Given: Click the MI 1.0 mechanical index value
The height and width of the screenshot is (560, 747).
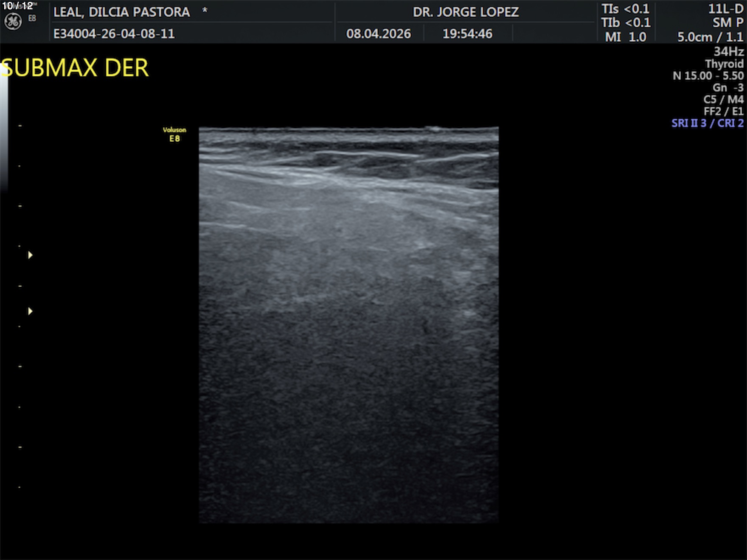Looking at the screenshot, I should coord(625,37).
